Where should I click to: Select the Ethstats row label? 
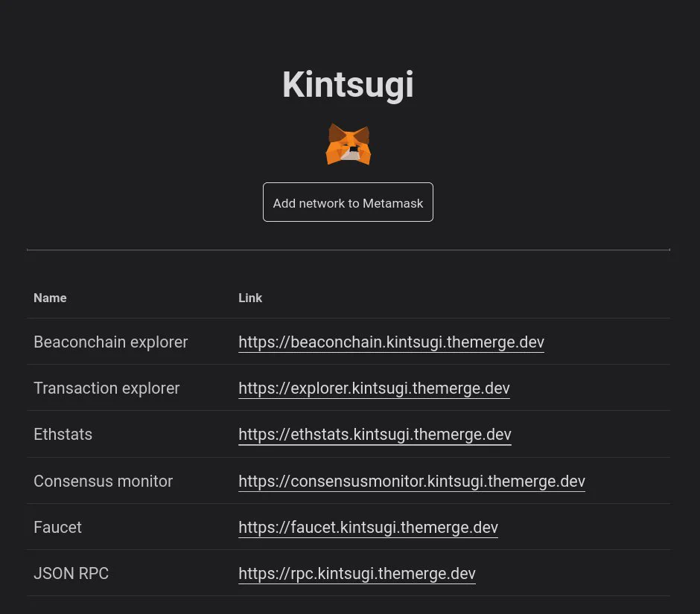tap(63, 435)
